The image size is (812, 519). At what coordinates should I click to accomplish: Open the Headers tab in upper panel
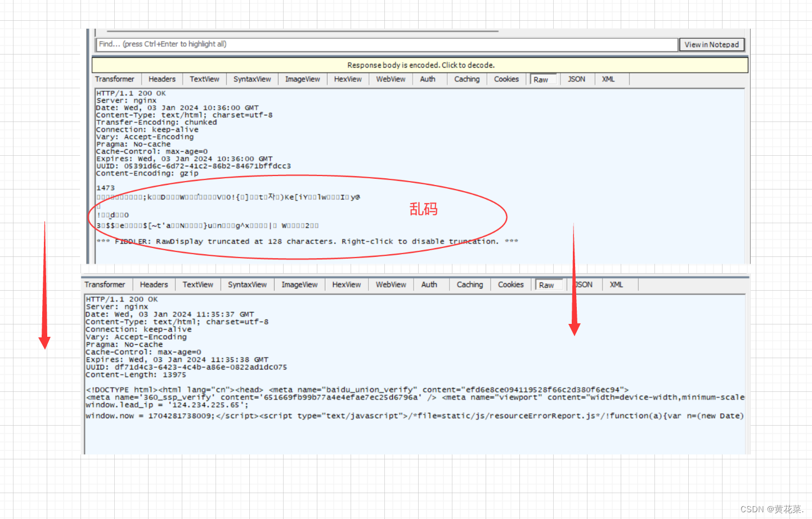tap(162, 79)
